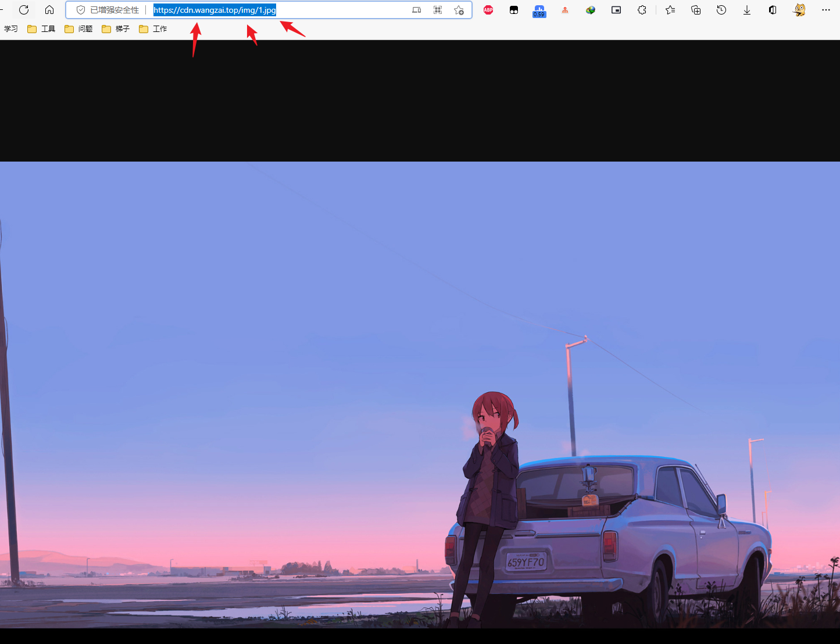The height and width of the screenshot is (644, 840).
Task: Open the Favorites list panel
Action: (670, 10)
